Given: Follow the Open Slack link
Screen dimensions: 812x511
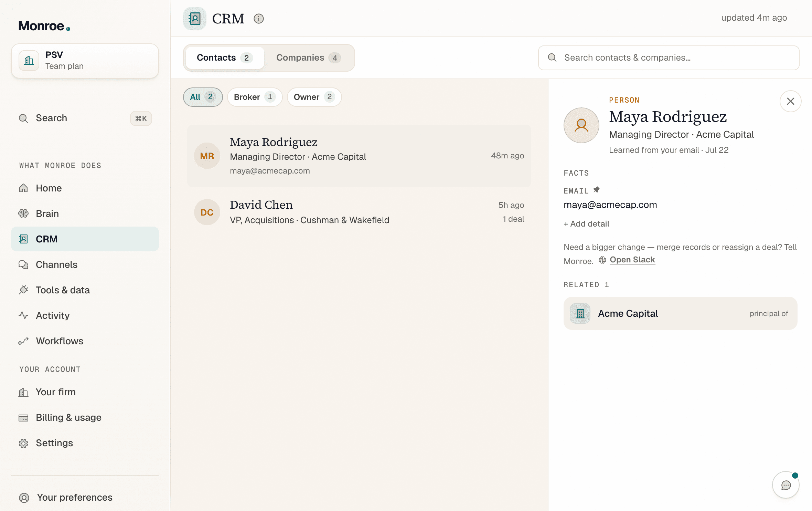Looking at the screenshot, I should (x=632, y=260).
